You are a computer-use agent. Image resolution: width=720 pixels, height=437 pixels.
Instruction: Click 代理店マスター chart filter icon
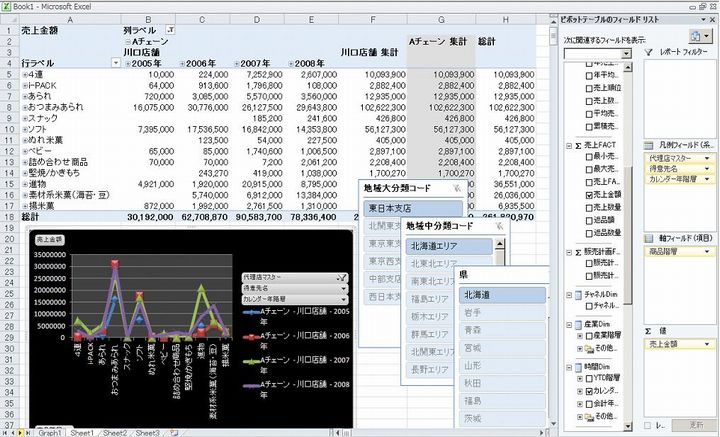(x=341, y=277)
